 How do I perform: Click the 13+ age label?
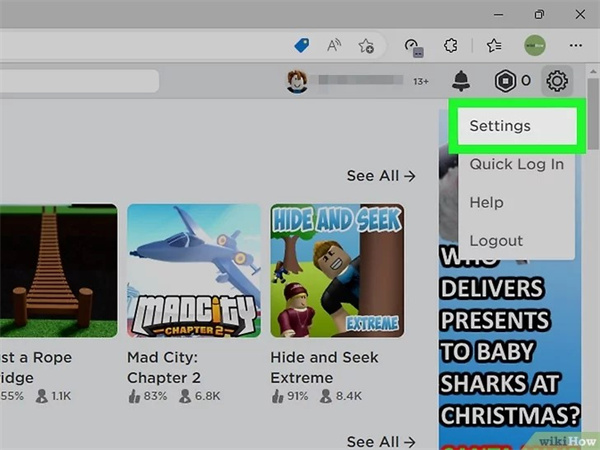pyautogui.click(x=421, y=82)
